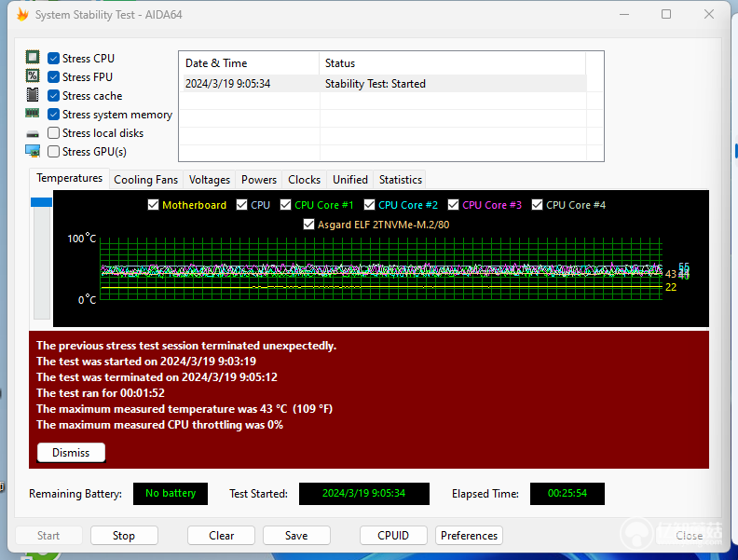Image resolution: width=738 pixels, height=560 pixels.
Task: Uncheck the Stress cache checkbox
Action: click(54, 96)
